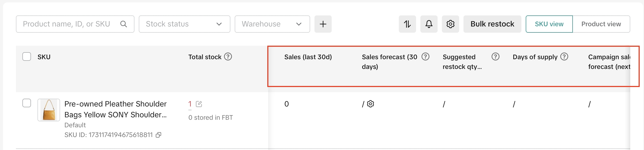Copy the SKU ID icon

[159, 135]
